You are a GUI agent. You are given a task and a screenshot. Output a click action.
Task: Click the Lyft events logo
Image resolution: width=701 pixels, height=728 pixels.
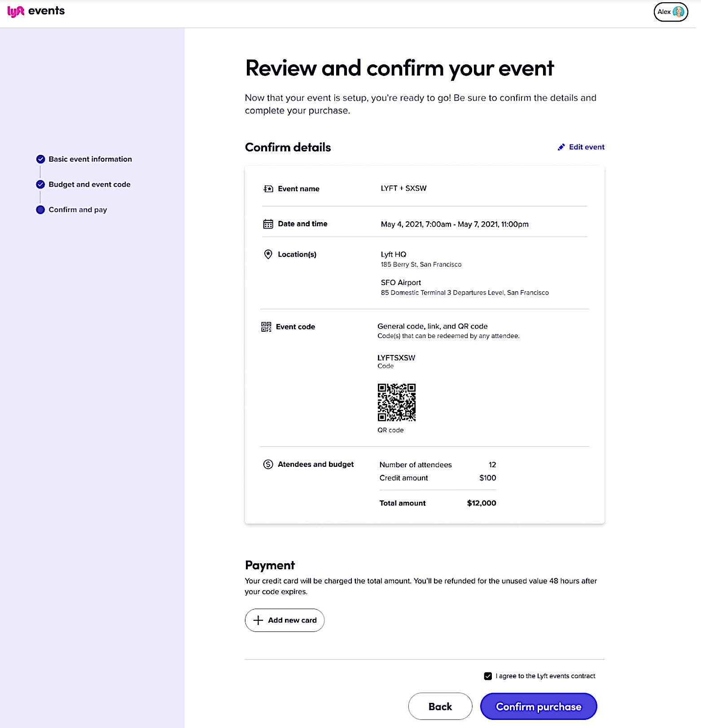pos(36,11)
